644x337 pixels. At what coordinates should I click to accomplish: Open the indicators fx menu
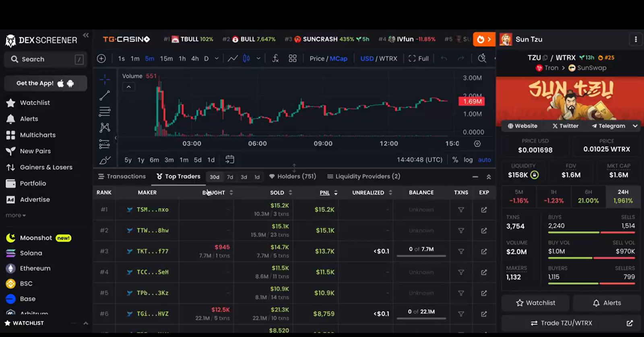coord(275,58)
